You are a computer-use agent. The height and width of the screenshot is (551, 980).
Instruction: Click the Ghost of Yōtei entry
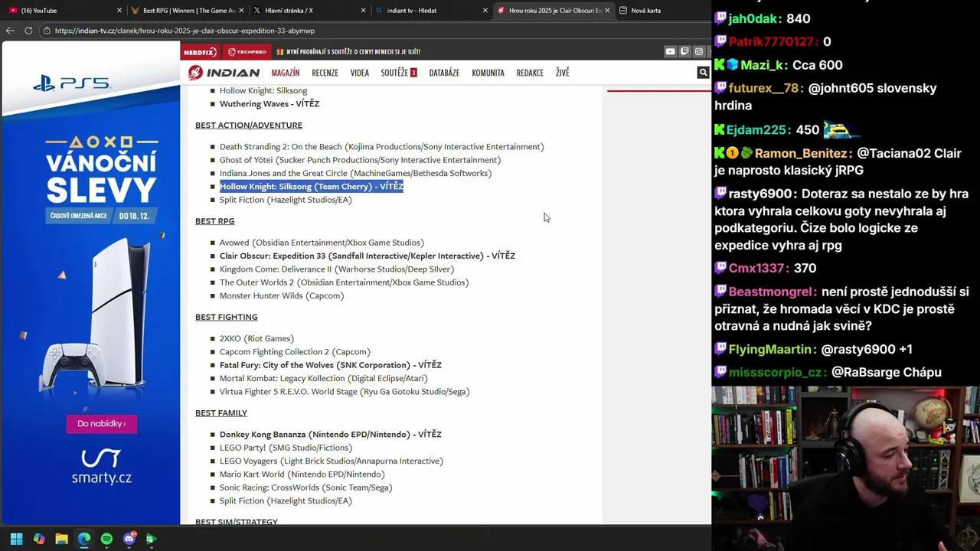(360, 160)
